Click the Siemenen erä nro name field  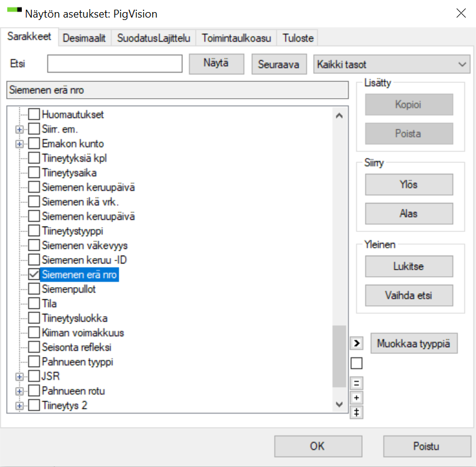click(177, 90)
